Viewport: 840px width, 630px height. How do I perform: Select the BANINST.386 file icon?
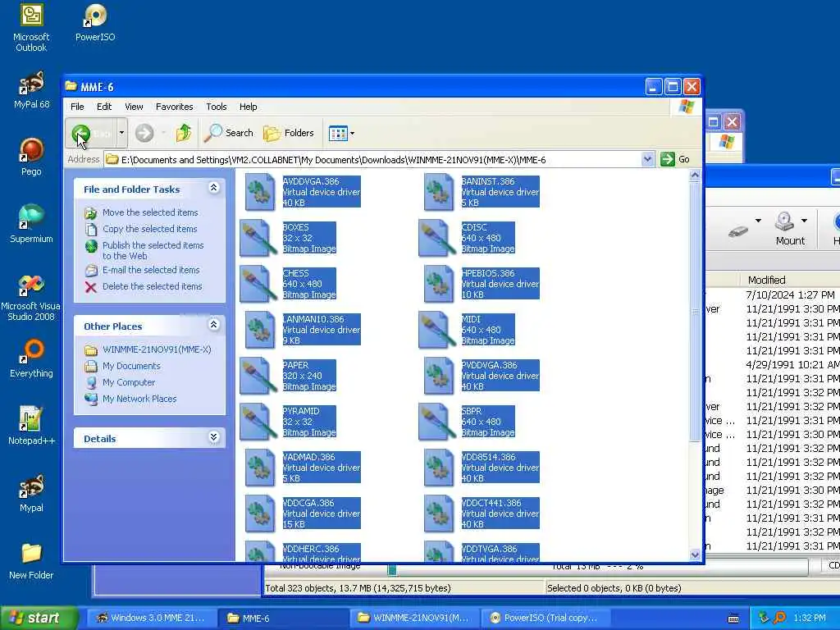click(438, 192)
